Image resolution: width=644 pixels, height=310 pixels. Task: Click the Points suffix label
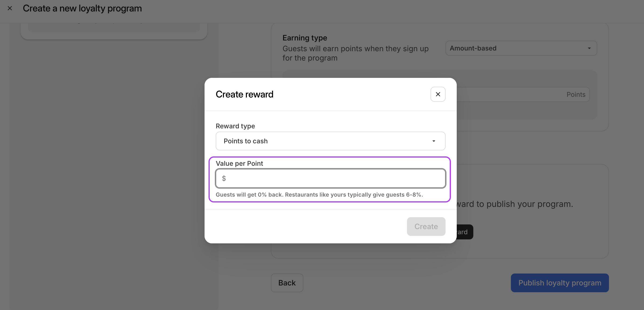[x=576, y=94]
